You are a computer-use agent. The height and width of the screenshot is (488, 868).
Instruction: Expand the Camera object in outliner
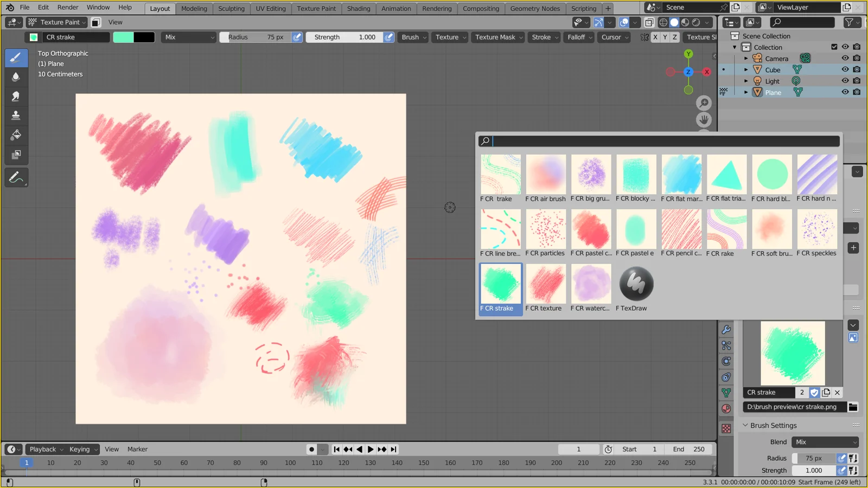click(746, 59)
